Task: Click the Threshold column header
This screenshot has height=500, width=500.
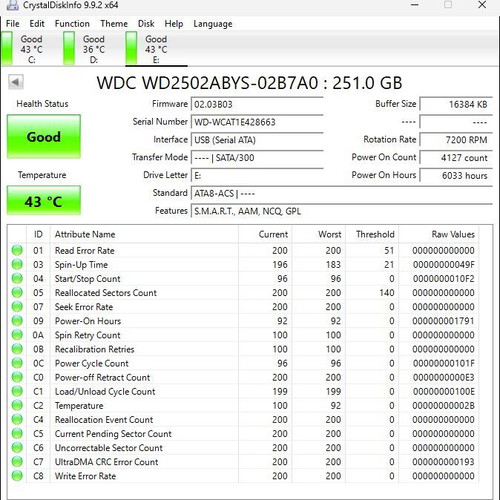Action: tap(372, 234)
